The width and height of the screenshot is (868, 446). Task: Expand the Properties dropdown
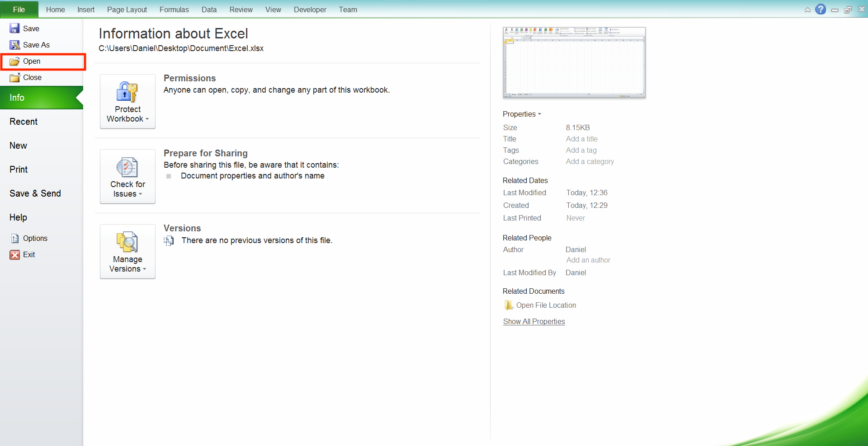coord(522,114)
